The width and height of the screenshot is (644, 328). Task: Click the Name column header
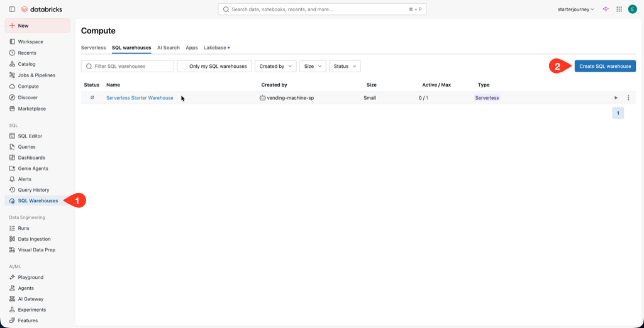click(113, 85)
